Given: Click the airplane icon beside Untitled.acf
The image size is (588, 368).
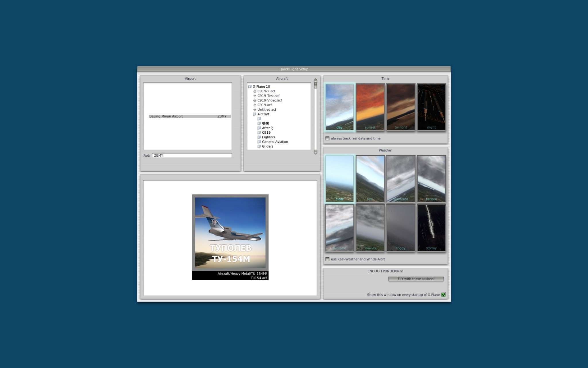Looking at the screenshot, I should 255,110.
